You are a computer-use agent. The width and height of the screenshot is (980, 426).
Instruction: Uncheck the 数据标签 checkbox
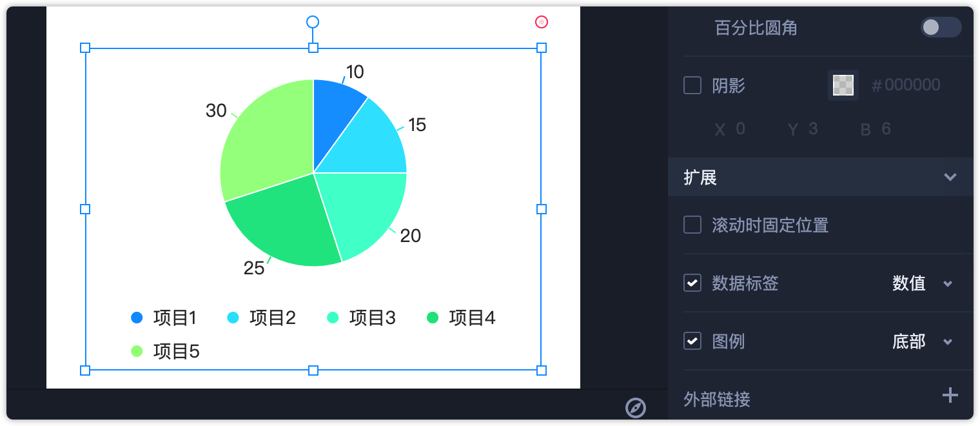point(692,283)
